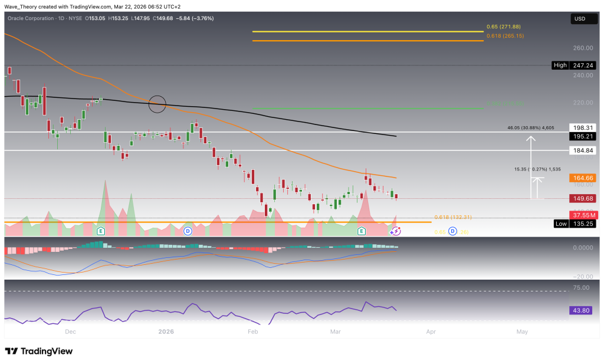Click the 37.55M volume label
This screenshot has height=364, width=604.
pos(581,215)
